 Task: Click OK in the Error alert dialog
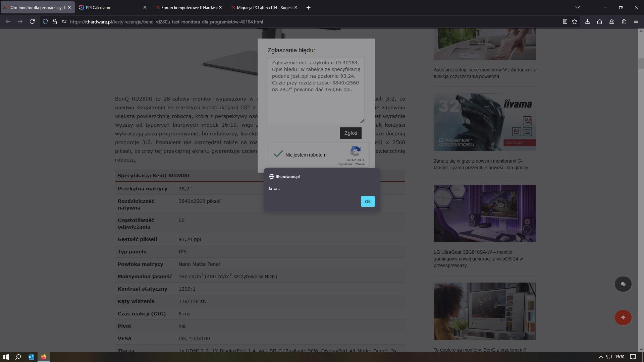368,201
